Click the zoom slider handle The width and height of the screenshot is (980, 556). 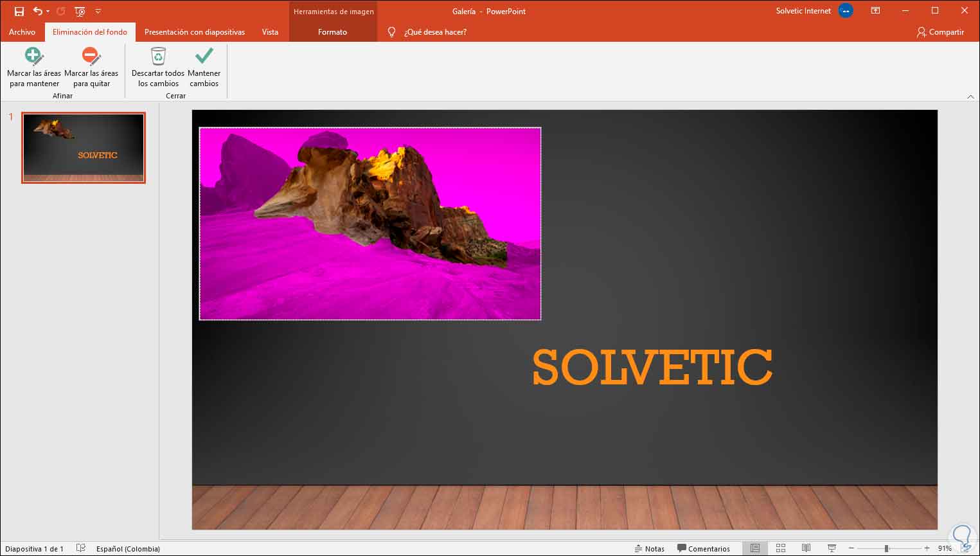coord(886,548)
